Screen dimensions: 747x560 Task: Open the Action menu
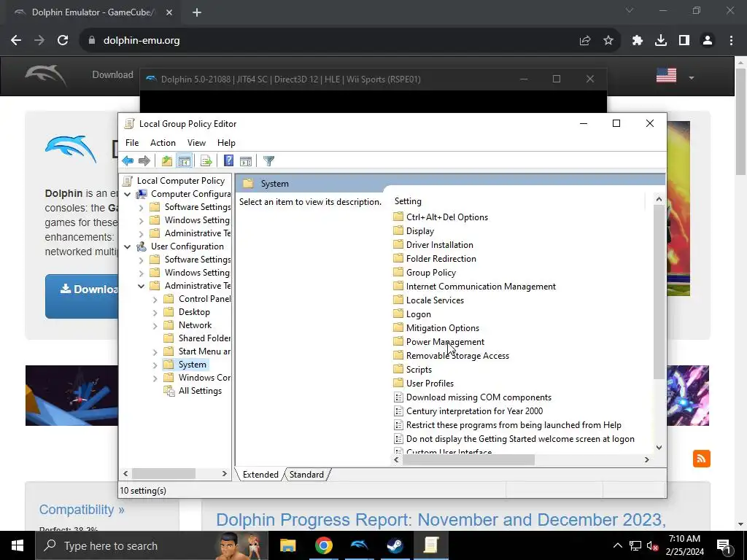coord(163,143)
